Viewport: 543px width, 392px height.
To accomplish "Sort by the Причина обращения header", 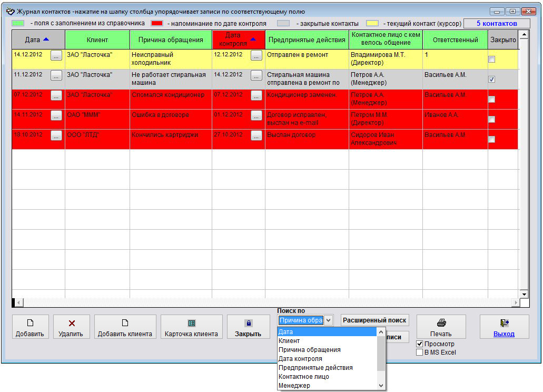I will click(171, 40).
